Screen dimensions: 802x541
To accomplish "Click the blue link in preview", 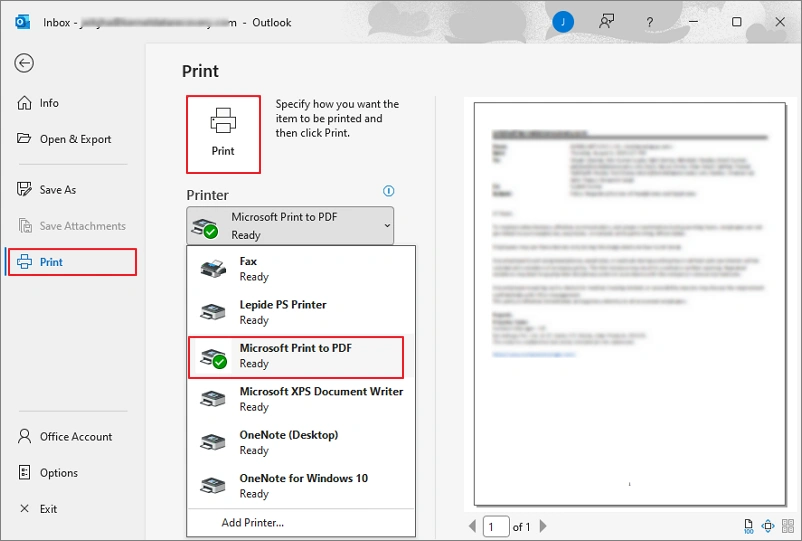I will [x=533, y=354].
